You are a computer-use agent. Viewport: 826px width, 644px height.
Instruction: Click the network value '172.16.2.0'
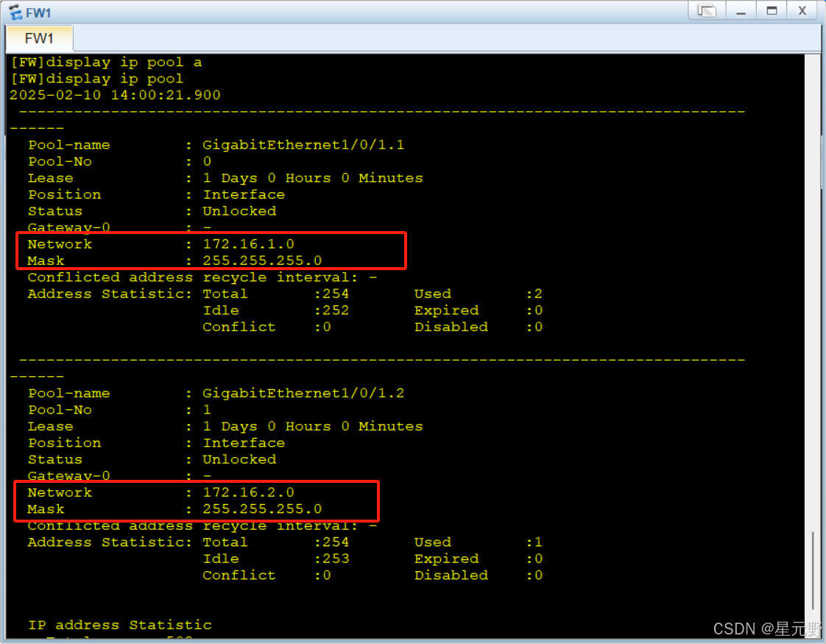pos(249,493)
